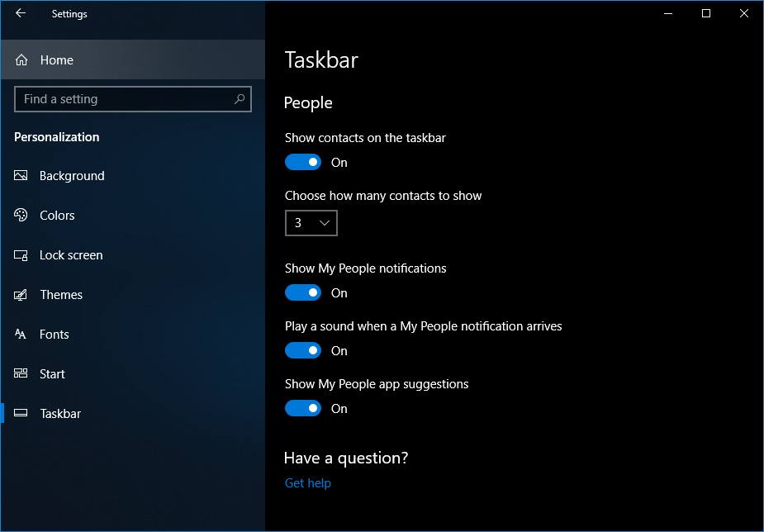Click the search magnifier icon
The height and width of the screenshot is (532, 764).
[240, 99]
